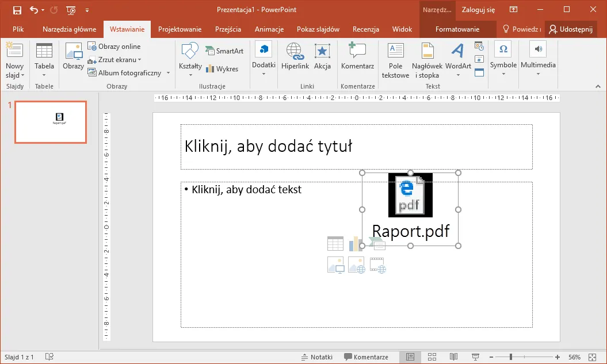Switch to the Narzędzia główne tab

pyautogui.click(x=69, y=29)
